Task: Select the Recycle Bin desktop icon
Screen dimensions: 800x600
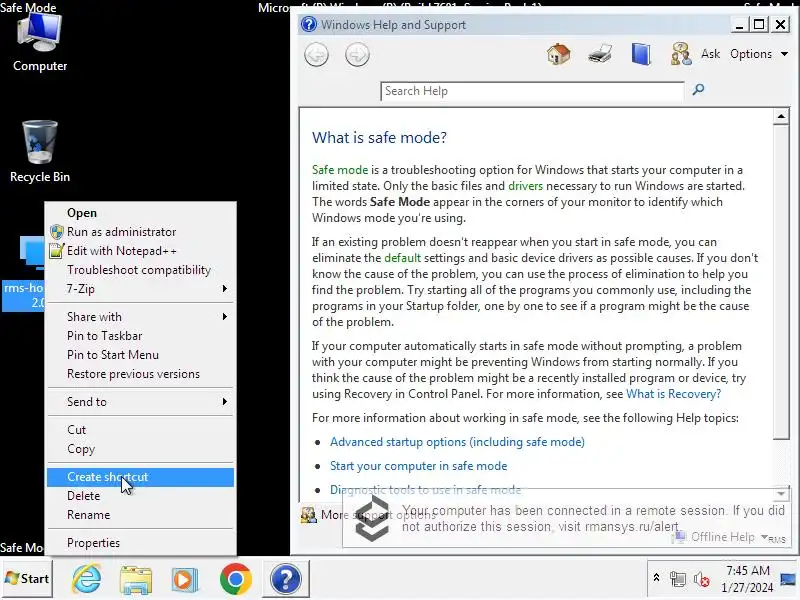Action: click(x=40, y=151)
